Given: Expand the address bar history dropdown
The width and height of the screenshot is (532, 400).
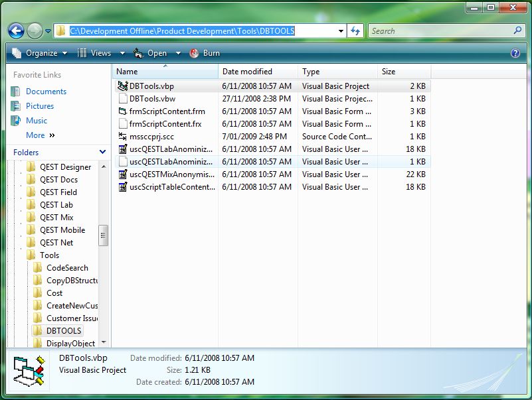Looking at the screenshot, I should click(x=341, y=31).
